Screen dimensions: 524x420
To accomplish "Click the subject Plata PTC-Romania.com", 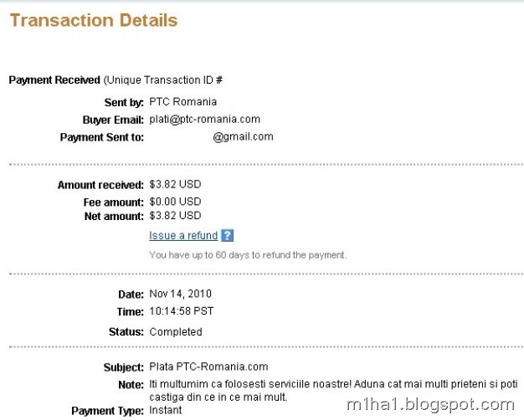I will tap(208, 366).
